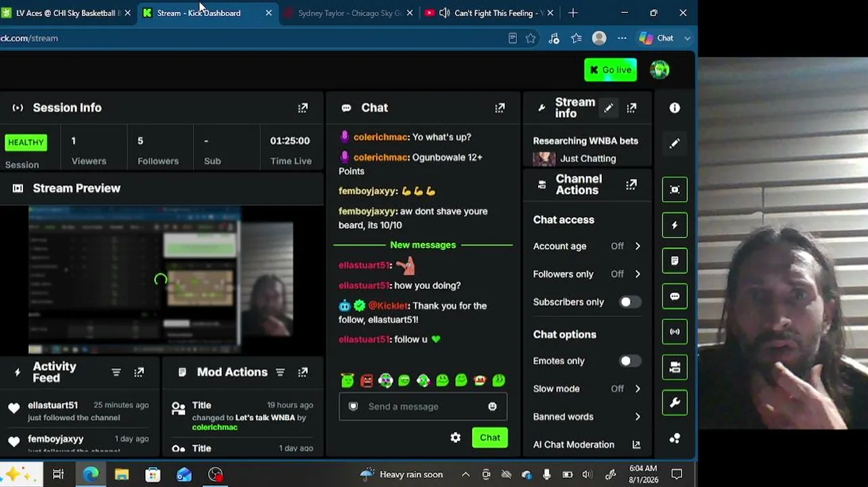Filter the Mod Actions list

(280, 372)
